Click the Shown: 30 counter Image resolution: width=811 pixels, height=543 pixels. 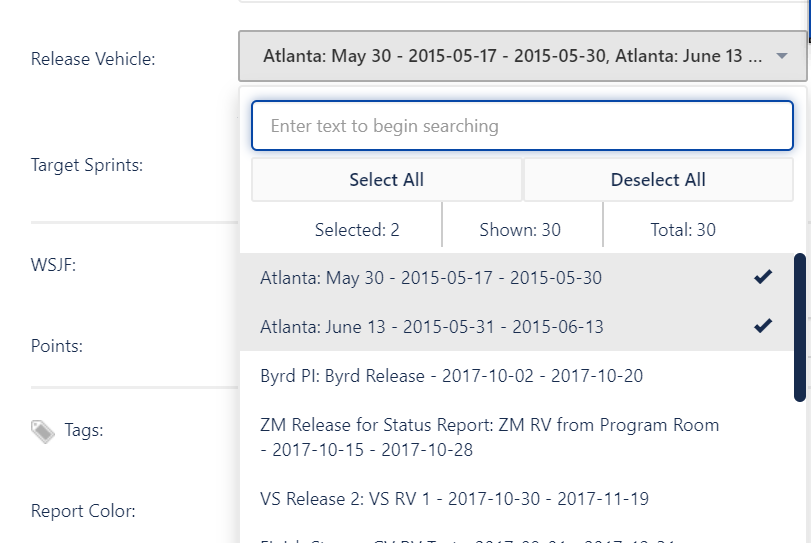pyautogui.click(x=520, y=230)
